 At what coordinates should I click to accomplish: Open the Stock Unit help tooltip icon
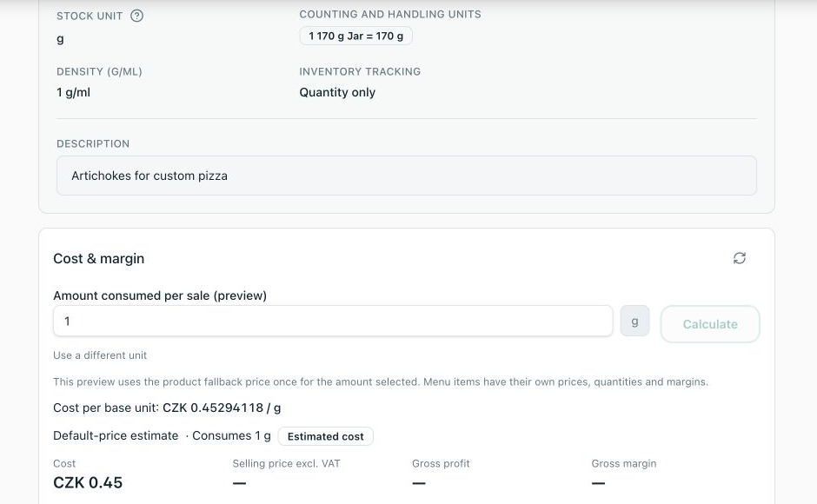[136, 16]
